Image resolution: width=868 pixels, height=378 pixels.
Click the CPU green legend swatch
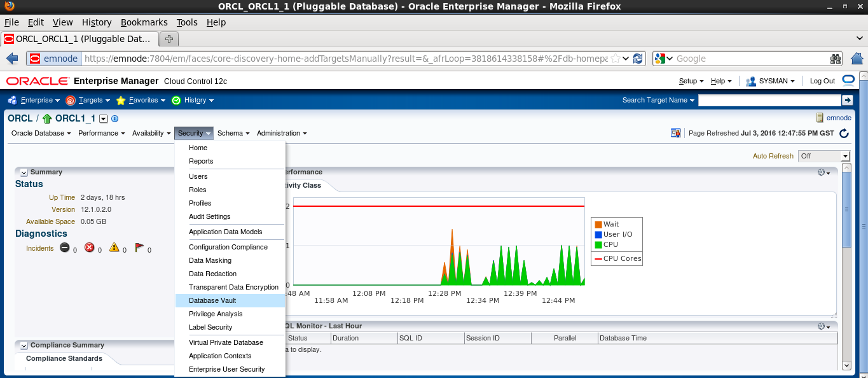click(x=598, y=244)
